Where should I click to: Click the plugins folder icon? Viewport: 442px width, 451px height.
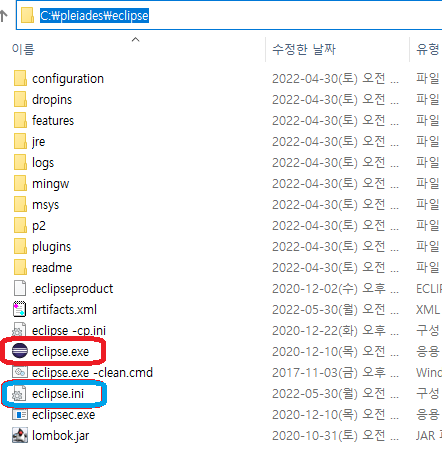click(x=20, y=246)
